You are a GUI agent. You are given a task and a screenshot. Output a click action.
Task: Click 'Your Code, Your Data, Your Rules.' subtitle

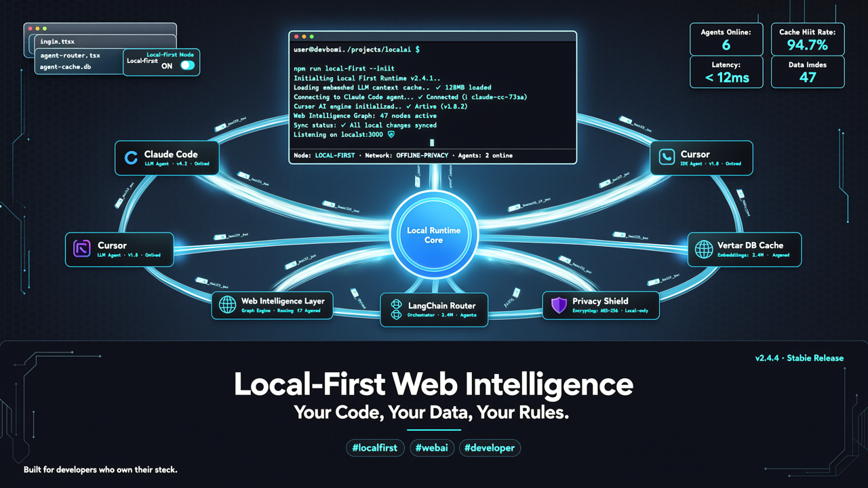pos(431,411)
